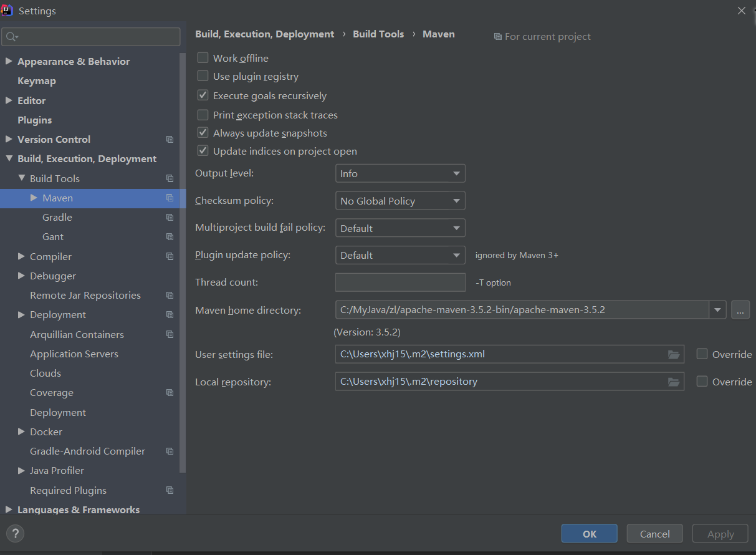756x555 pixels.
Task: Click the Cancel button
Action: click(x=655, y=534)
